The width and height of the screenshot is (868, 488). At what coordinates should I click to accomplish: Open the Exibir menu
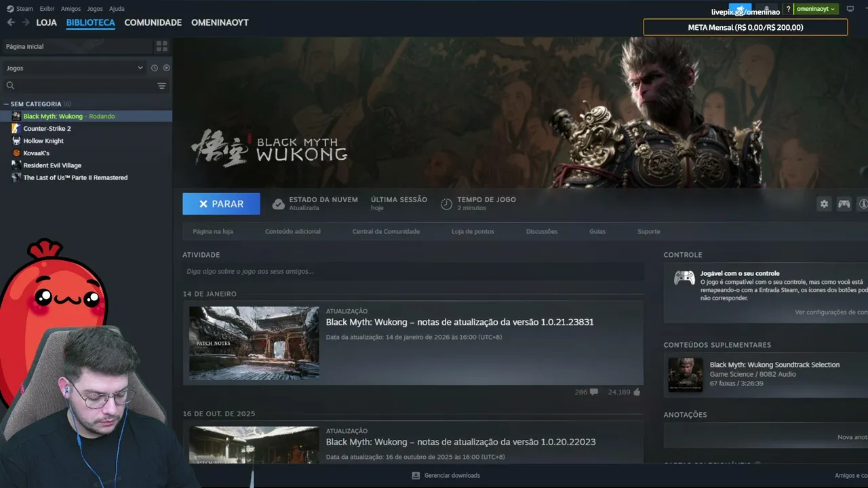coord(47,9)
